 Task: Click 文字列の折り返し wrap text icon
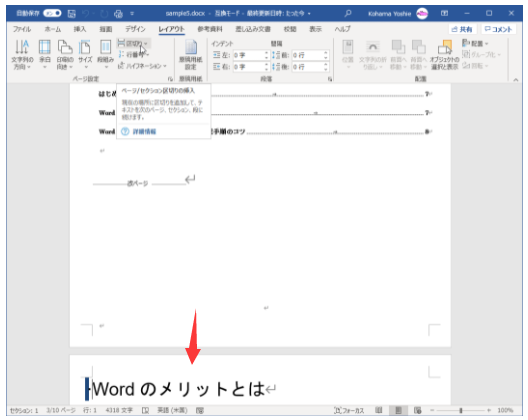[x=372, y=54]
